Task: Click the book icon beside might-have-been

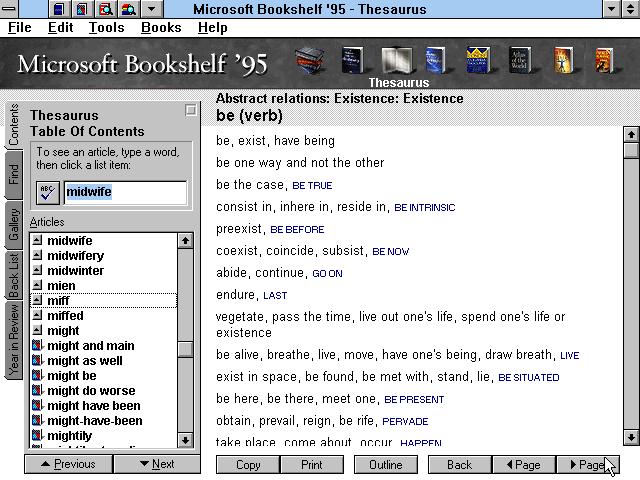Action: (x=37, y=420)
